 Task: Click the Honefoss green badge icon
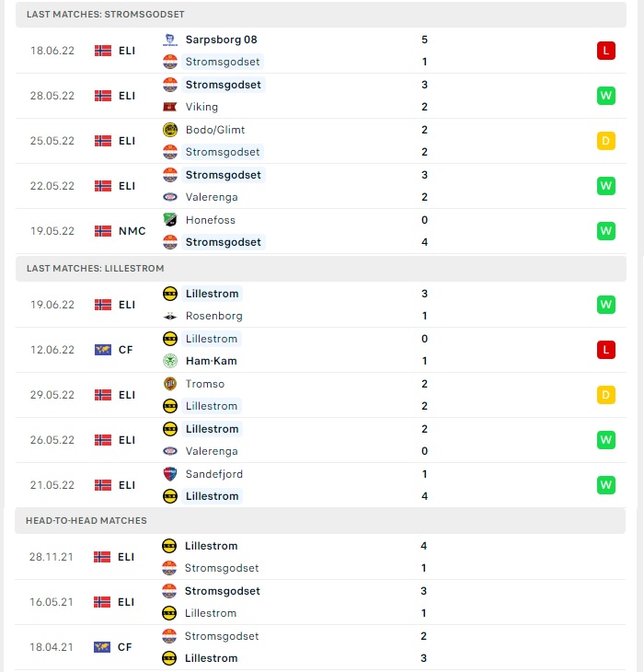click(x=170, y=220)
